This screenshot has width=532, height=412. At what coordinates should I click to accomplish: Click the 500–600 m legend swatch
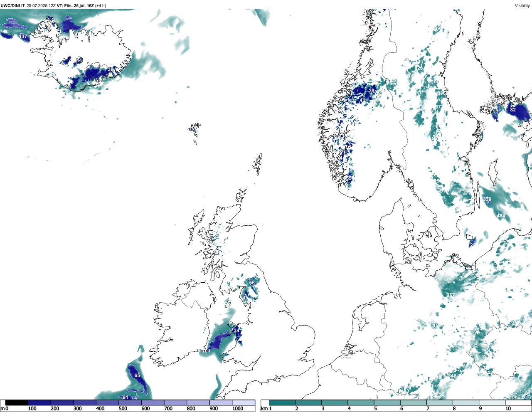130,402
